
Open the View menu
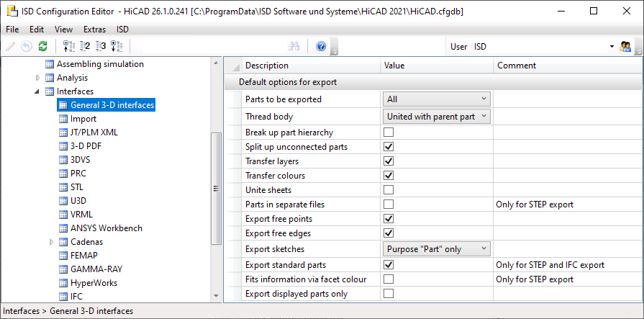[x=63, y=30]
